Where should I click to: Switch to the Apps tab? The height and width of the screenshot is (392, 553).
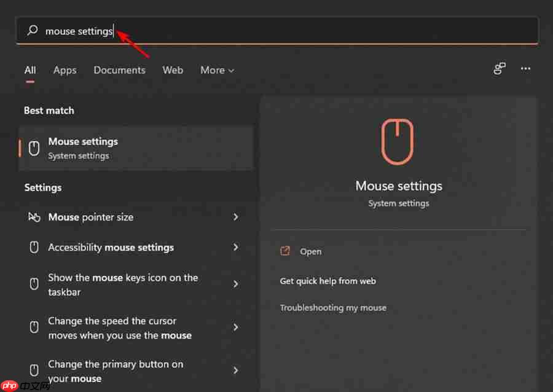point(65,70)
